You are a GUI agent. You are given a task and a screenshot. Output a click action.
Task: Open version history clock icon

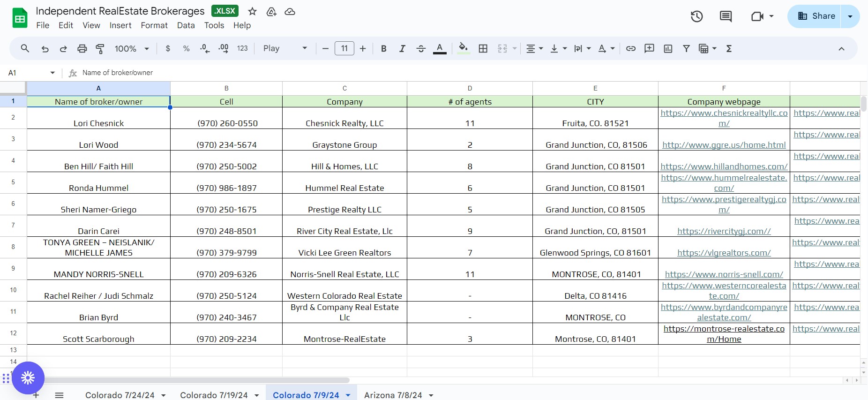click(x=697, y=16)
